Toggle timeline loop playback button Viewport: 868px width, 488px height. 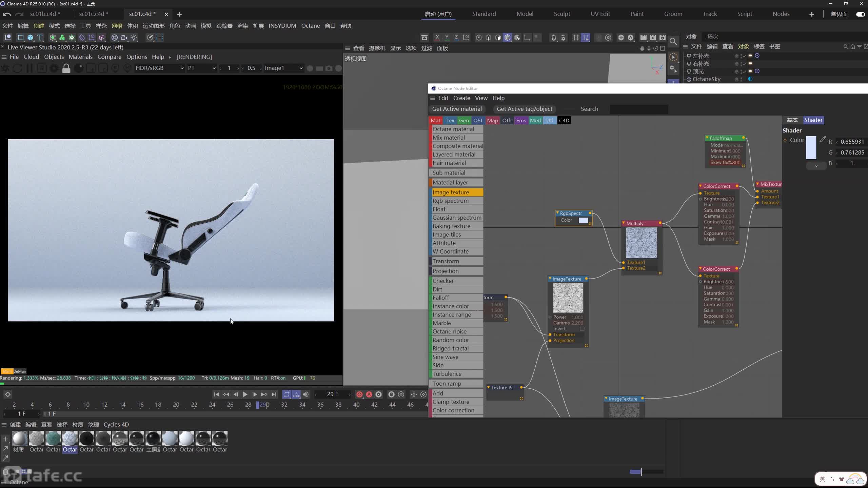(x=287, y=394)
